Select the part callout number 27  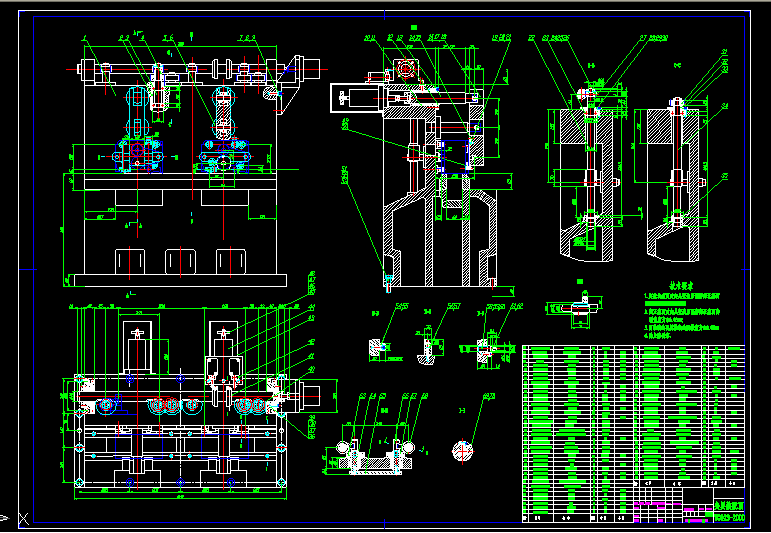tap(643, 37)
